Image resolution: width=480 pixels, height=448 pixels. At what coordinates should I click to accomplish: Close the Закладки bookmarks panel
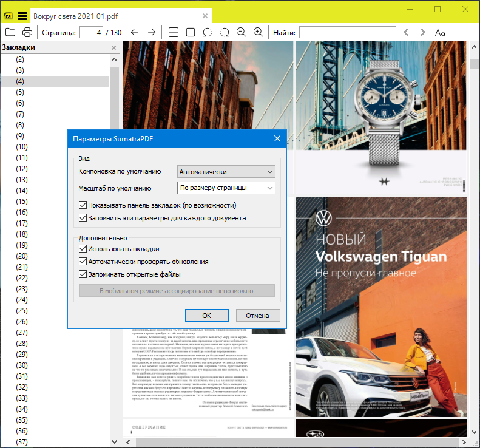[114, 48]
